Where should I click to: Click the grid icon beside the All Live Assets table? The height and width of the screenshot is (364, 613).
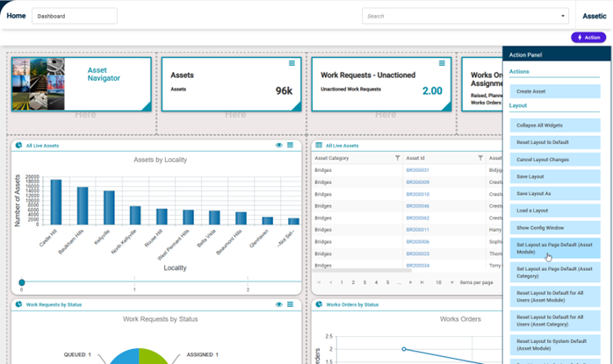coord(319,146)
